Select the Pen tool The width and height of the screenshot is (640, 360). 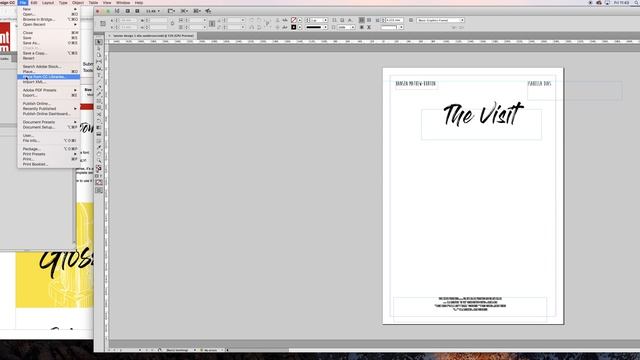[x=99, y=88]
